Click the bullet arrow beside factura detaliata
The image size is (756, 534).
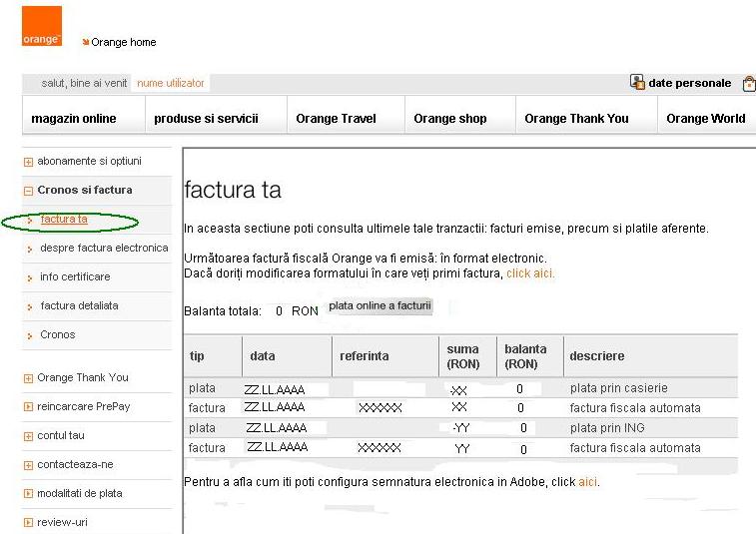pos(30,307)
